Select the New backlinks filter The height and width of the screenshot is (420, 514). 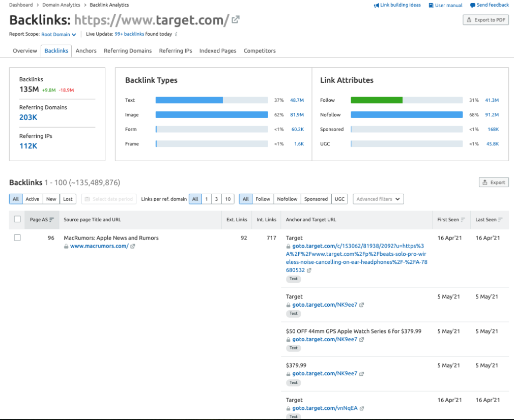pos(51,199)
